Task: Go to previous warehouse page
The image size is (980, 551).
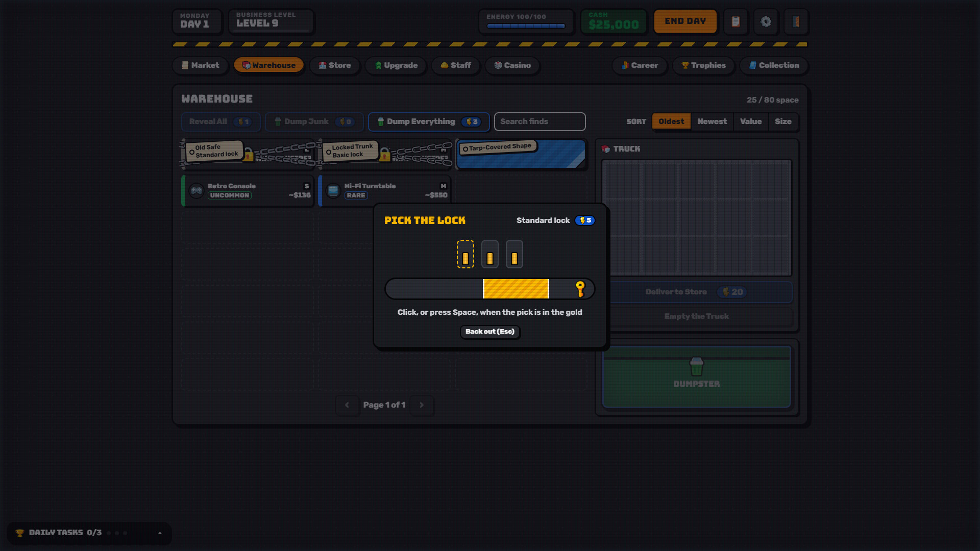Action: tap(347, 405)
